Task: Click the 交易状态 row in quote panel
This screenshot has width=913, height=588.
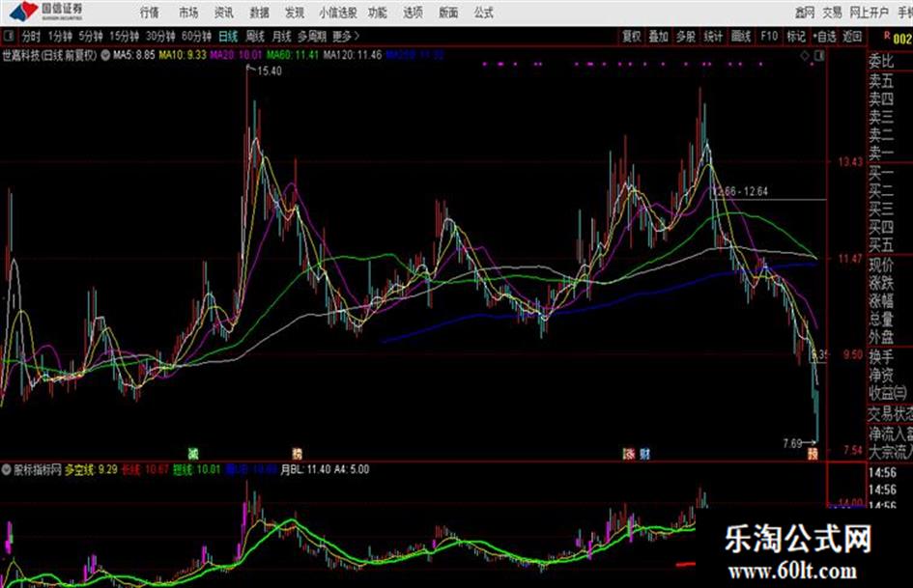Action: pos(890,414)
